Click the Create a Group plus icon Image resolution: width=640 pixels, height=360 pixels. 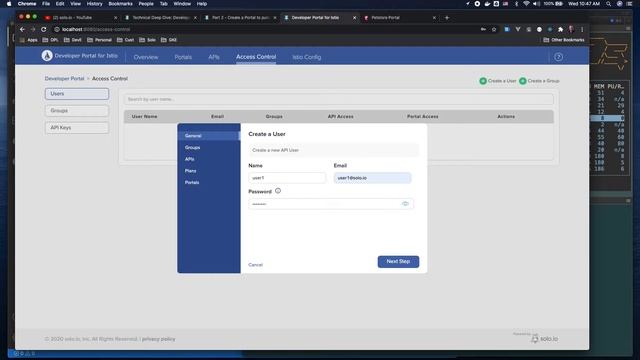coord(522,81)
